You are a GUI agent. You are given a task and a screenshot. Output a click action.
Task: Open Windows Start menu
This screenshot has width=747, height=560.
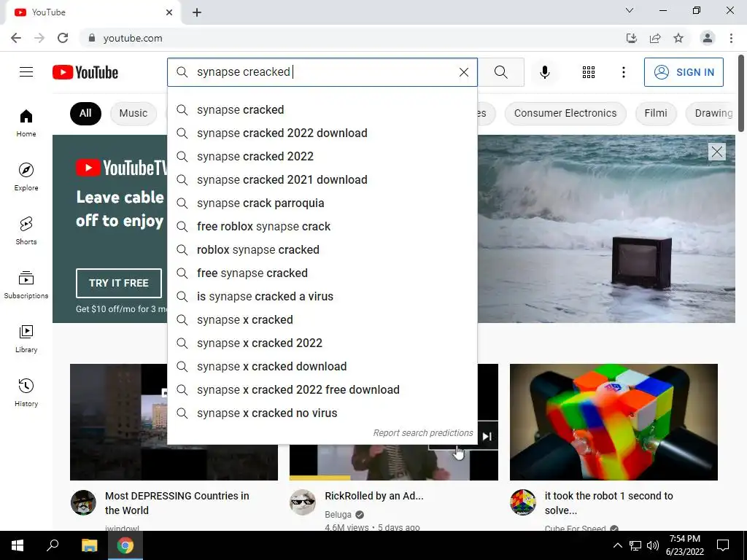point(18,545)
